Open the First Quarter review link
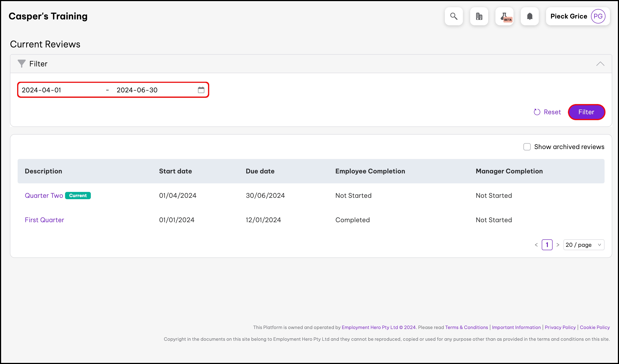This screenshot has width=619, height=364. point(45,220)
